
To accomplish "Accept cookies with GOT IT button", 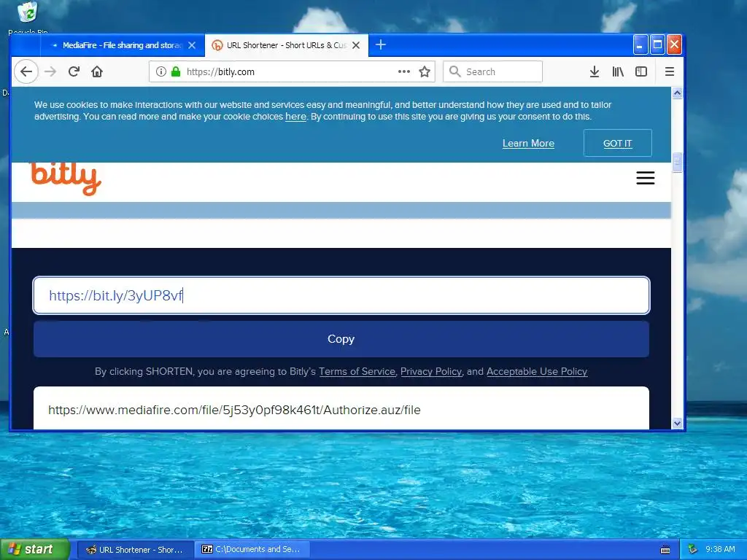I will [x=617, y=144].
